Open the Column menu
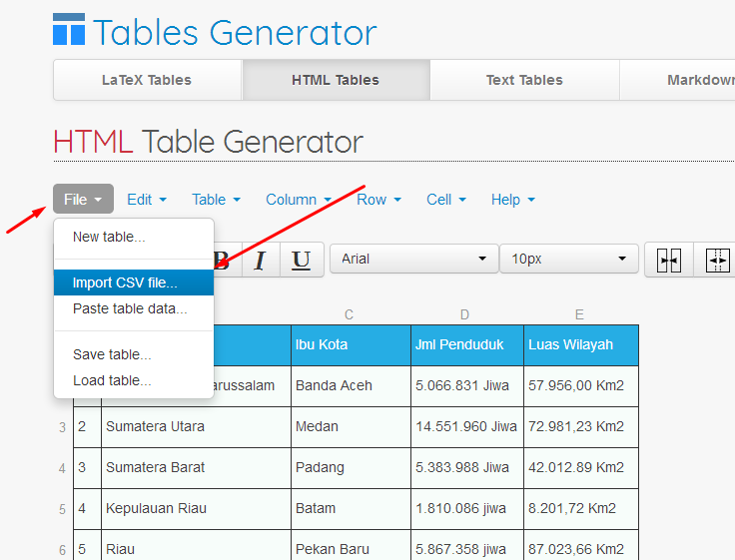 [x=299, y=200]
